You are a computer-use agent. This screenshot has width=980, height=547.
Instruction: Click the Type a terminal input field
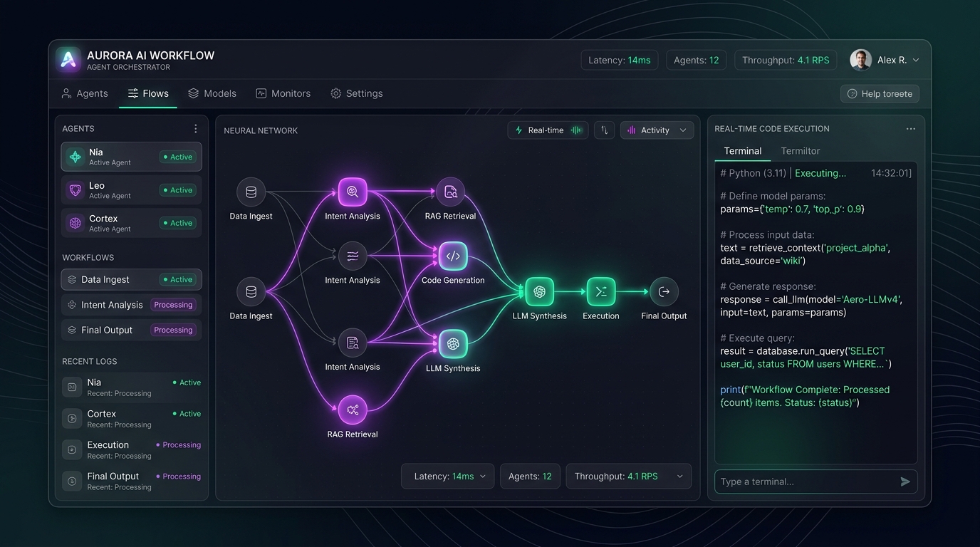[x=816, y=481]
